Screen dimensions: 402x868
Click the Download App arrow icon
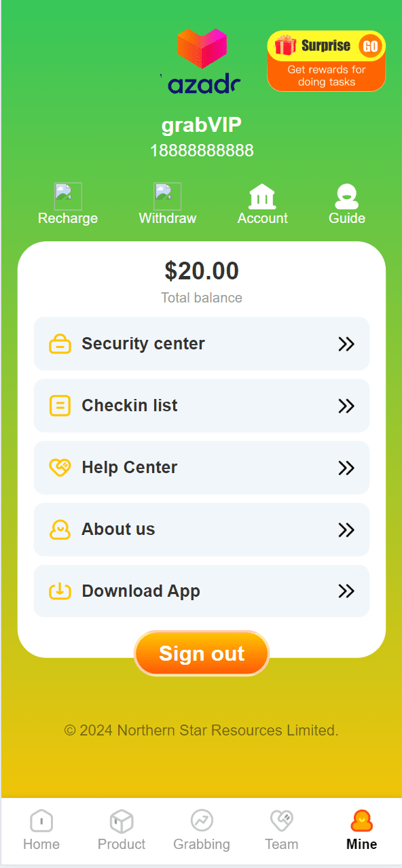tap(60, 591)
